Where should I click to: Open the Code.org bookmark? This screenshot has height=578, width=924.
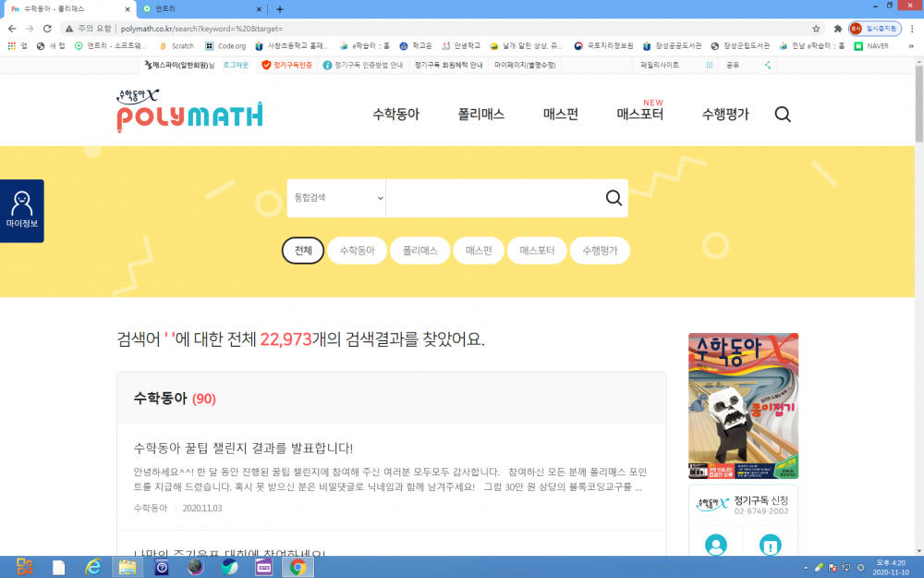[225, 45]
